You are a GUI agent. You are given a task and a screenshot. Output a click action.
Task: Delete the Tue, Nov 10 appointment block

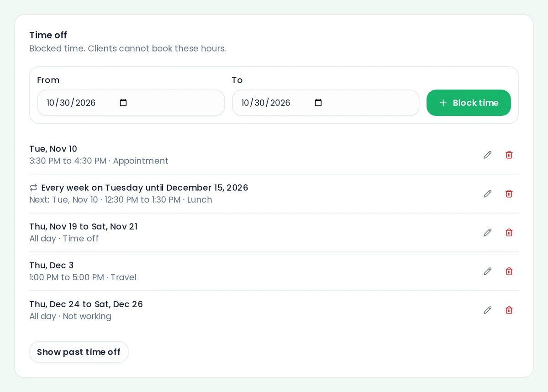(x=509, y=155)
